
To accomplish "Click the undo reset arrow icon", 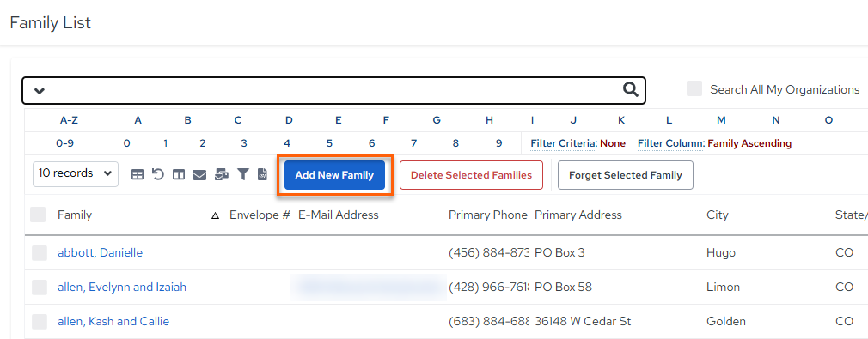I will point(158,175).
